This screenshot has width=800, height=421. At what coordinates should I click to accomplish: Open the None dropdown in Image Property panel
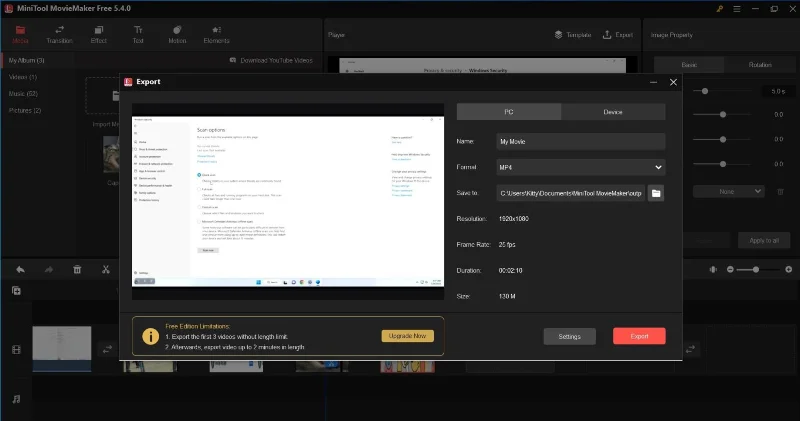[729, 192]
